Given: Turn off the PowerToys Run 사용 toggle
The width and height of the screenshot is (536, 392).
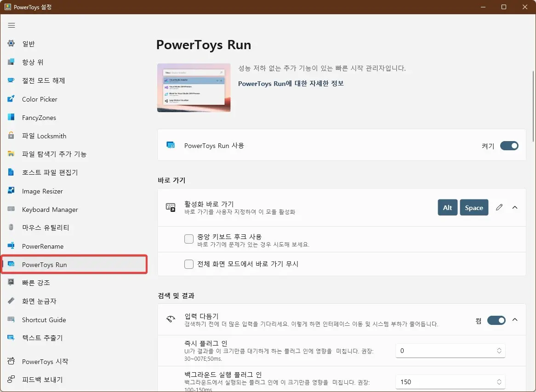Looking at the screenshot, I should [x=509, y=146].
